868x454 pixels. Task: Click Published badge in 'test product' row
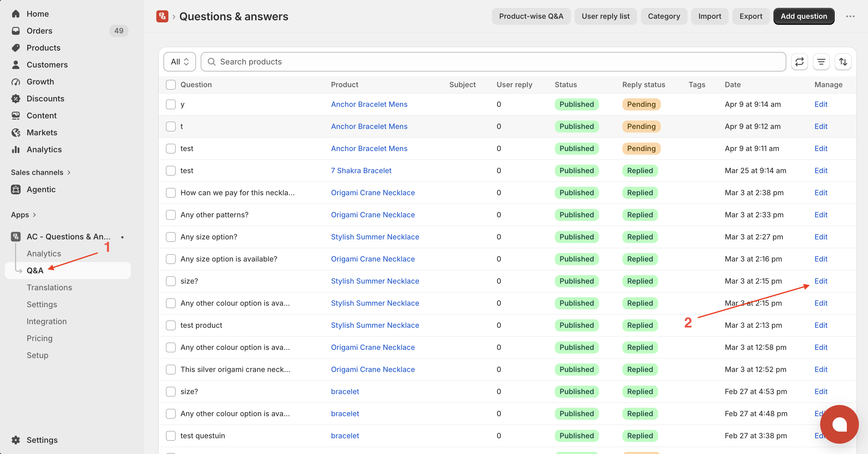[577, 325]
